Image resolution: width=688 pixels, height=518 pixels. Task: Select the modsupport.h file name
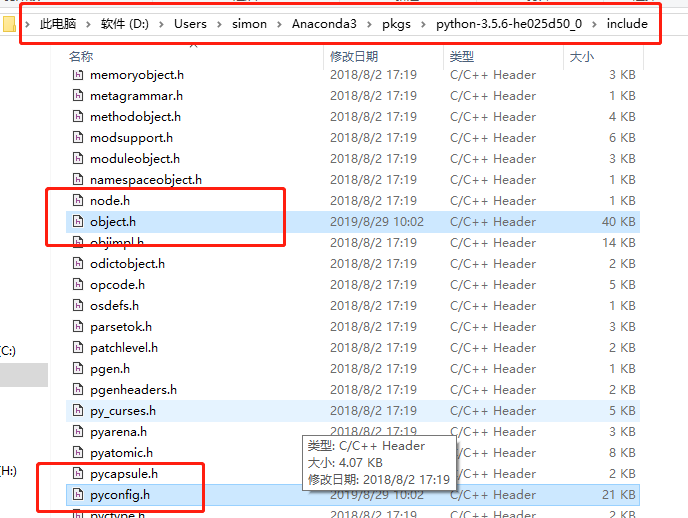click(x=131, y=138)
